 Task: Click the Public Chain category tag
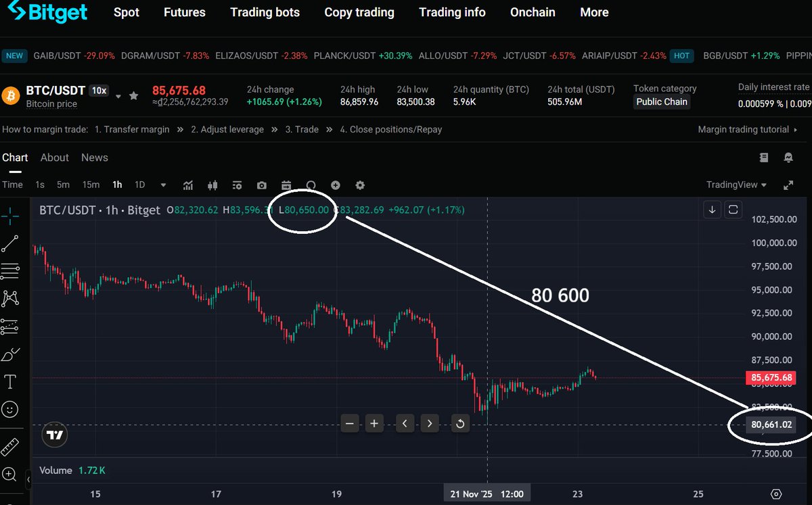click(x=662, y=102)
